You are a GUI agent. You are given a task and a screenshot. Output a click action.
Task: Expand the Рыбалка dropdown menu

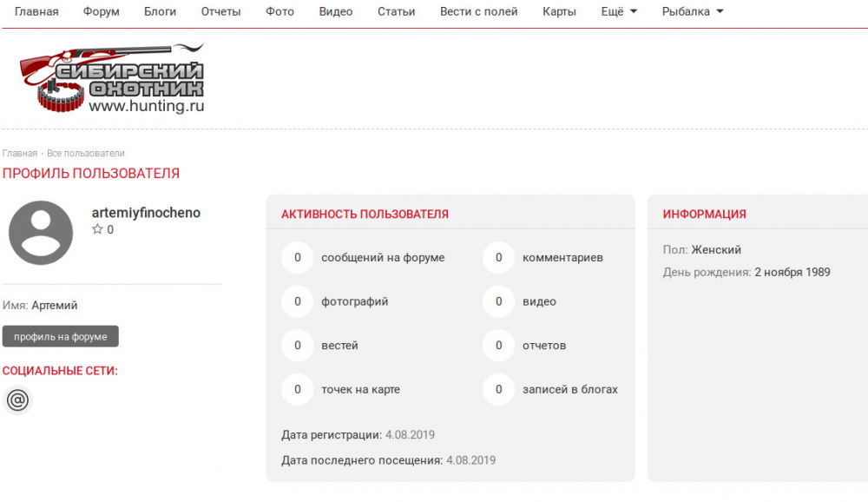tap(692, 12)
